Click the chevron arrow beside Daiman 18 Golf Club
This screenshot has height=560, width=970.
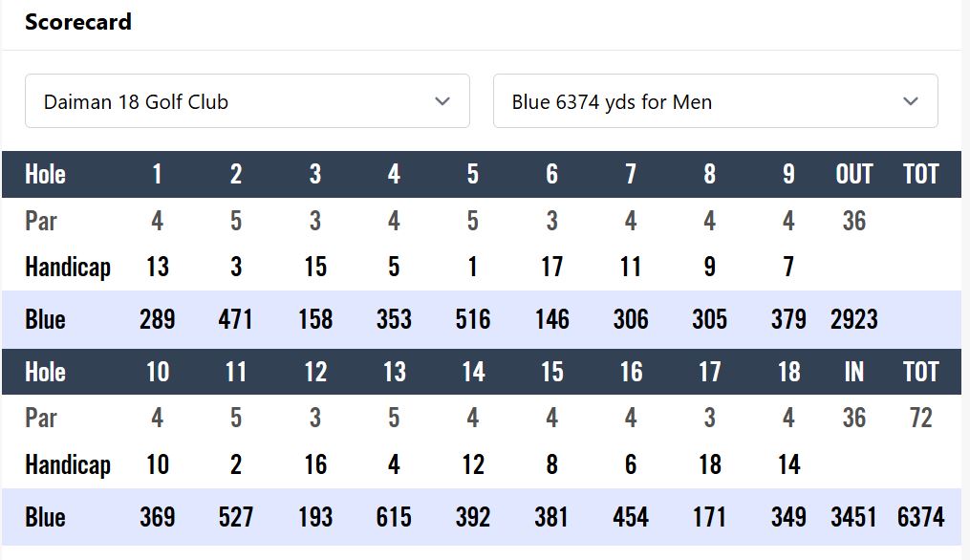pos(442,101)
